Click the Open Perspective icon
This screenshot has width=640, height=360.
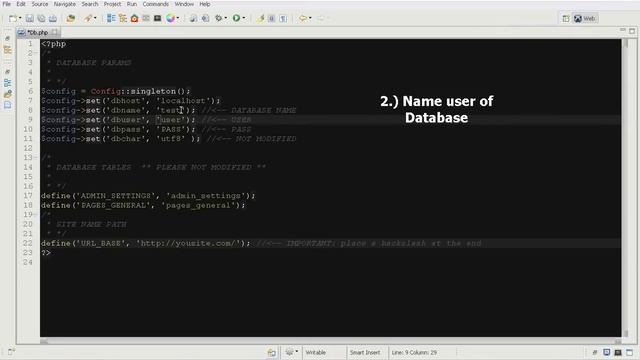click(565, 19)
